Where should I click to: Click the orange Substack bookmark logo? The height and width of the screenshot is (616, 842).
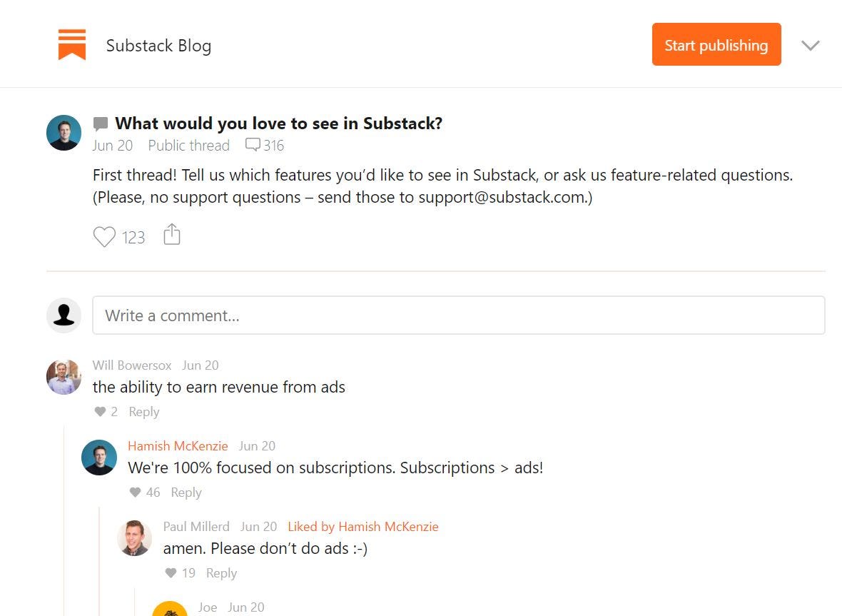click(x=71, y=44)
